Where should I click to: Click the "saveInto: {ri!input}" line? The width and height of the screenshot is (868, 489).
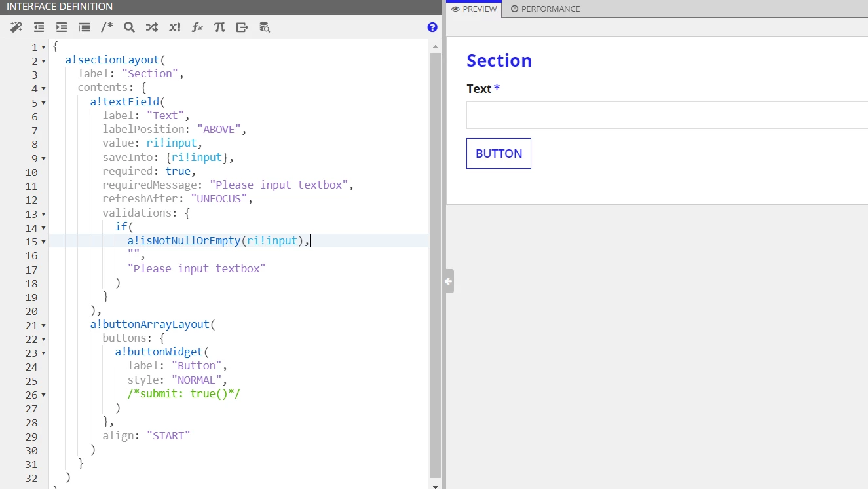[168, 158]
